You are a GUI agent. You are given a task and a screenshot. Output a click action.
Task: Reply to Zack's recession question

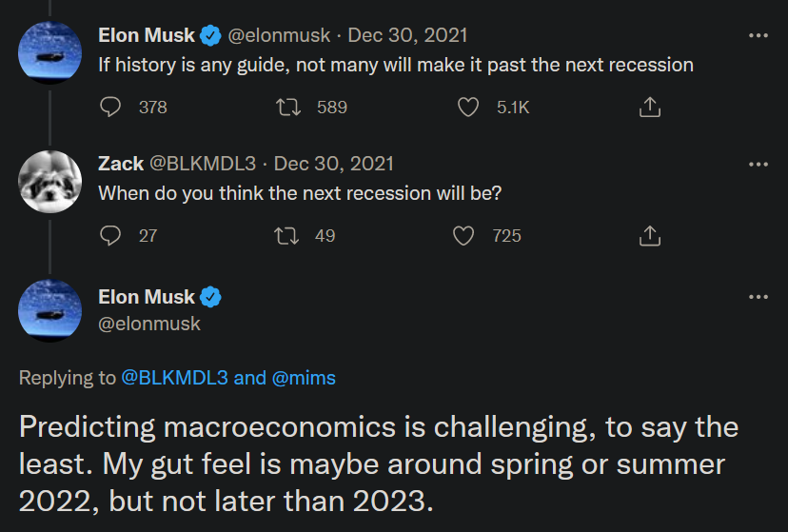110,236
